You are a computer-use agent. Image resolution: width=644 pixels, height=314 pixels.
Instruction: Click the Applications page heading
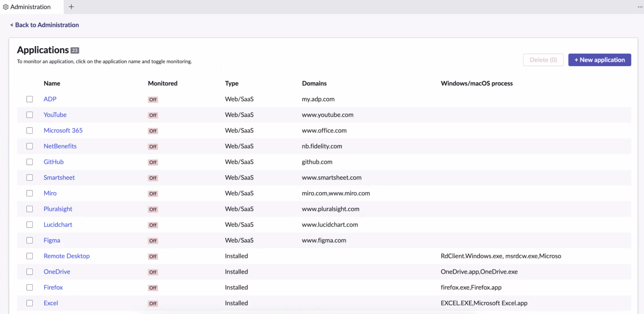(43, 50)
